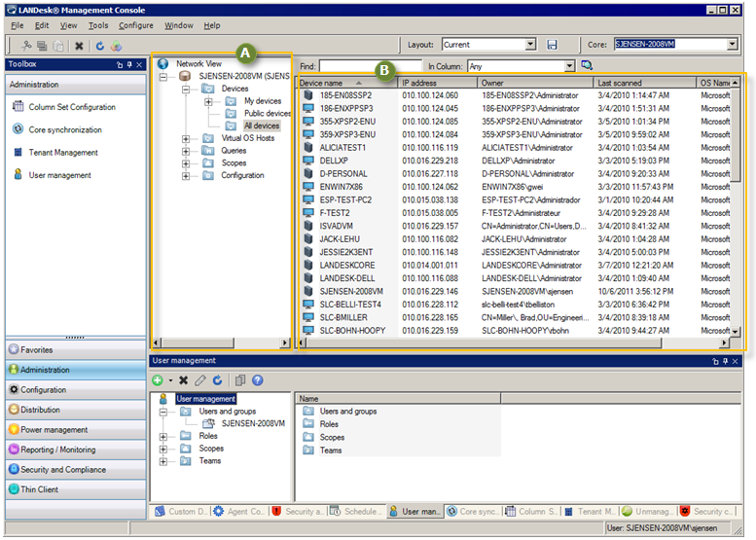
Task: Open the Window menu
Action: tap(178, 25)
